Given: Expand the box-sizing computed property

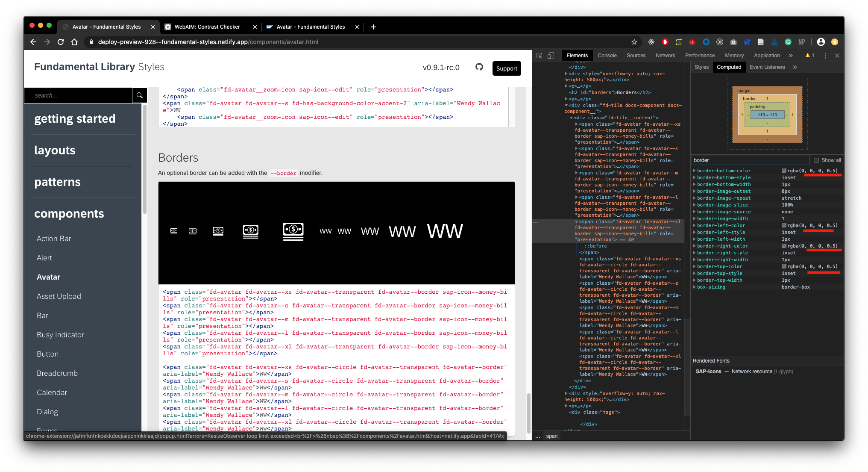Looking at the screenshot, I should (694, 287).
